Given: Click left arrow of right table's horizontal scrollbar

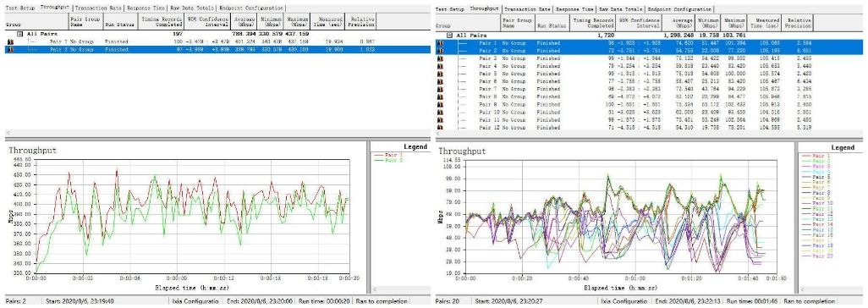Looking at the screenshot, I should pos(440,134).
